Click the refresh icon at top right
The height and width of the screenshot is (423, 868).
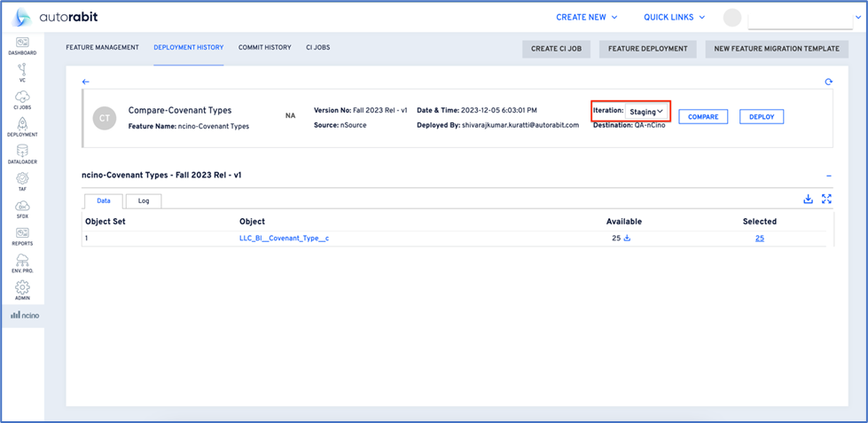tap(828, 82)
